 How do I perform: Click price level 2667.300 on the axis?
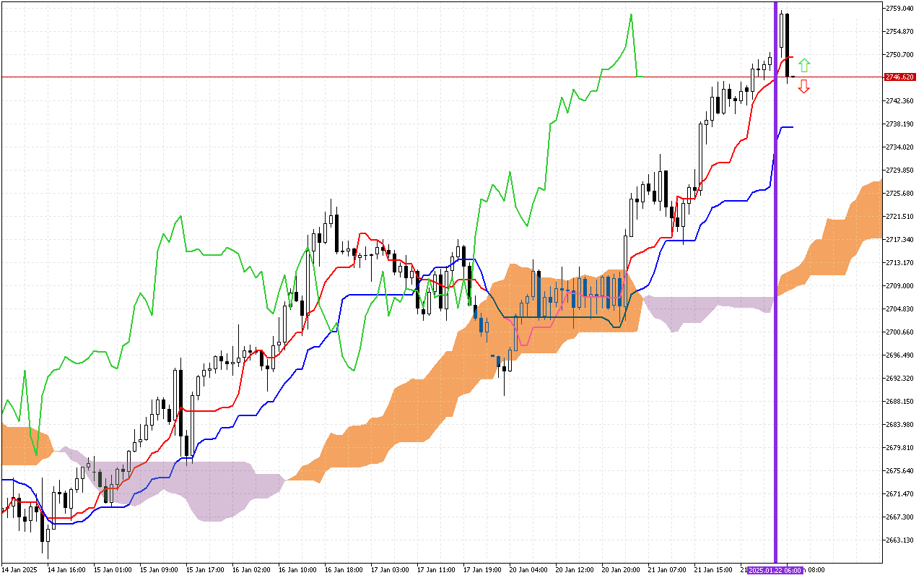(x=901, y=517)
